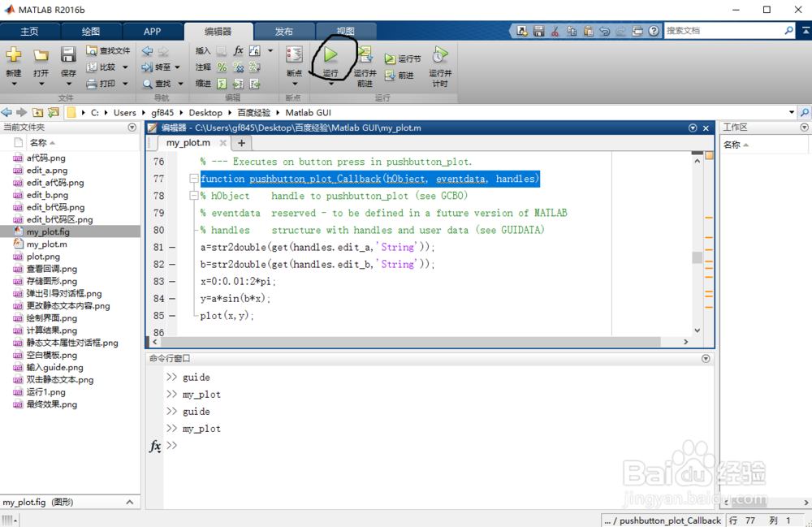The image size is (812, 527).
Task: Click Run and Advance (运行并前进)
Action: coord(365,65)
